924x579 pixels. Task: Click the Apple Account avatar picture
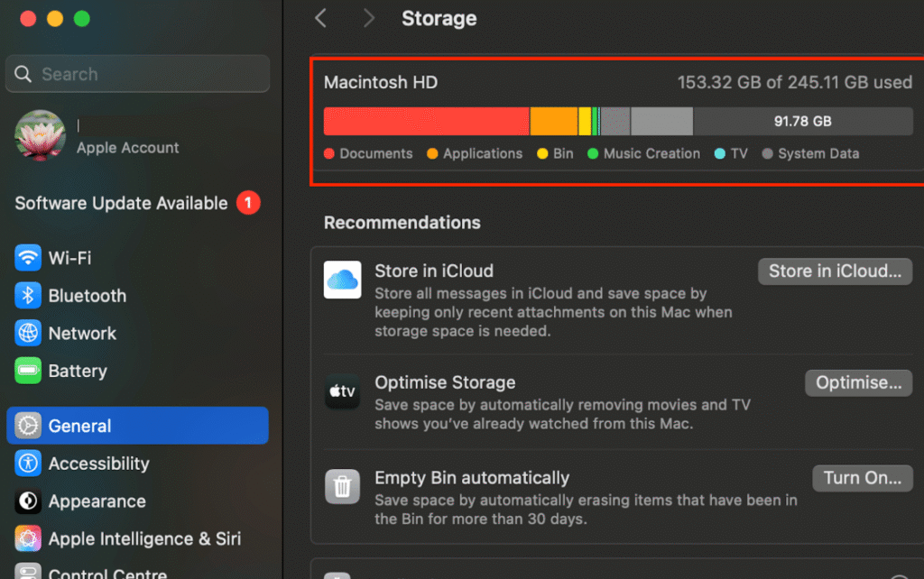[40, 135]
